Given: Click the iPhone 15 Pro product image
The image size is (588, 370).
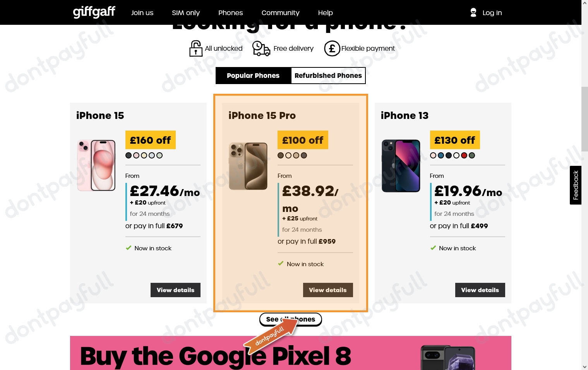Looking at the screenshot, I should coord(248,166).
